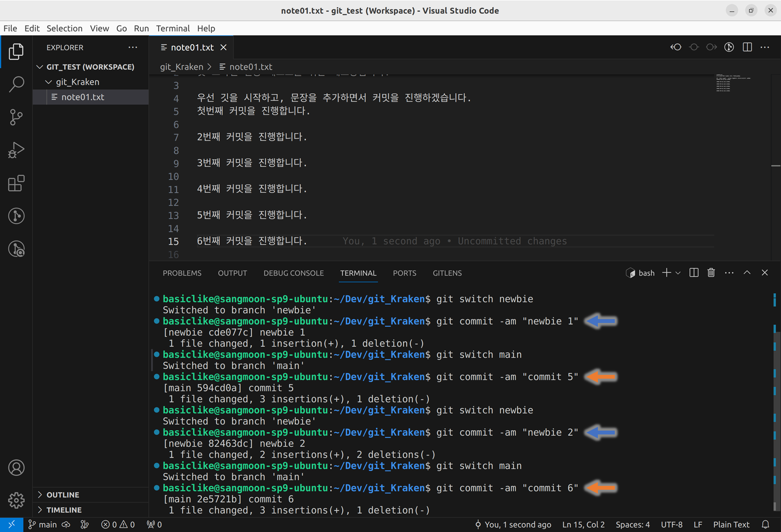Image resolution: width=781 pixels, height=532 pixels.
Task: Switch to the GITLENS panel tab
Action: coord(447,273)
